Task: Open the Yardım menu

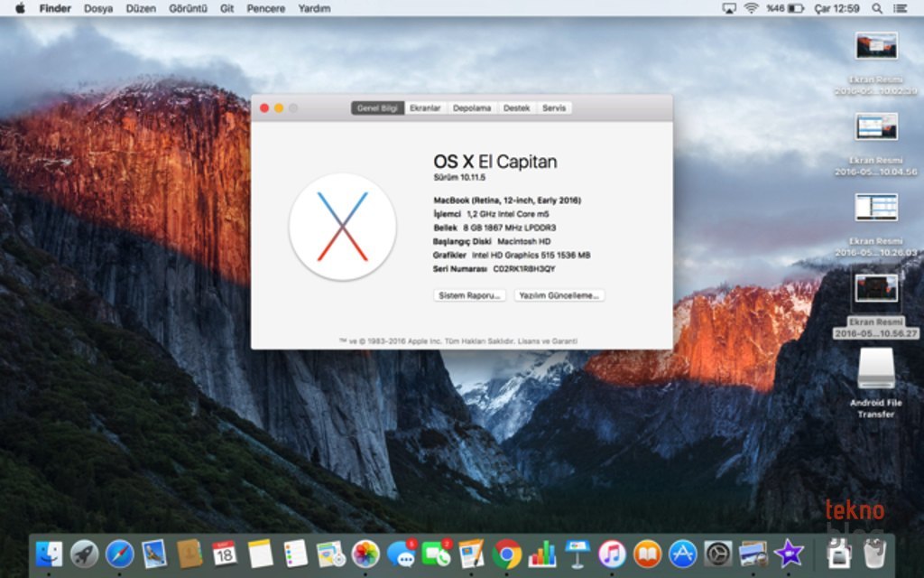Action: click(314, 8)
